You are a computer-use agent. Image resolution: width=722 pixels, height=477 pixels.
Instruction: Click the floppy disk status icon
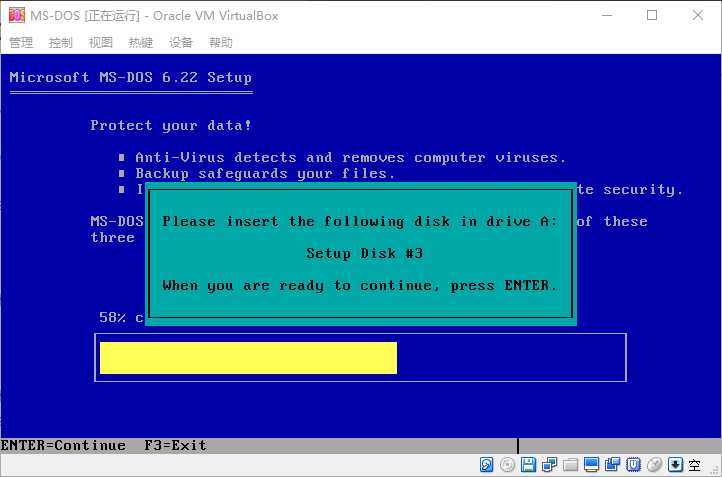click(x=528, y=465)
